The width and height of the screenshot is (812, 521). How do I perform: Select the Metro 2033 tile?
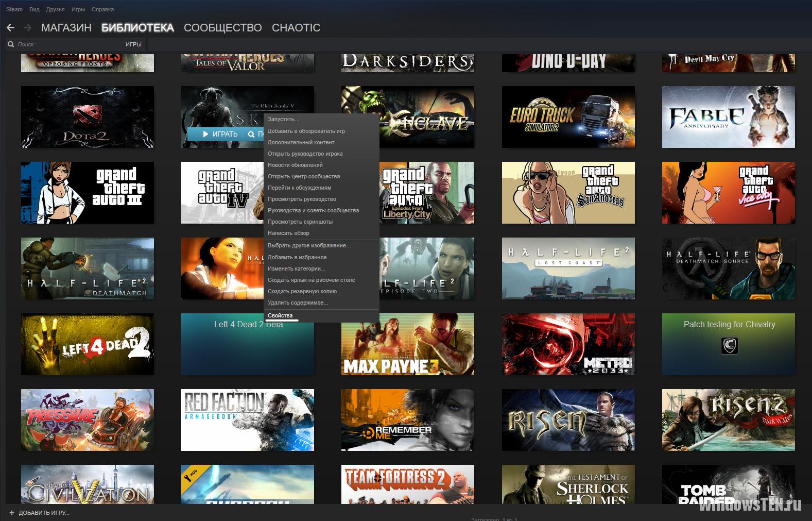point(568,344)
